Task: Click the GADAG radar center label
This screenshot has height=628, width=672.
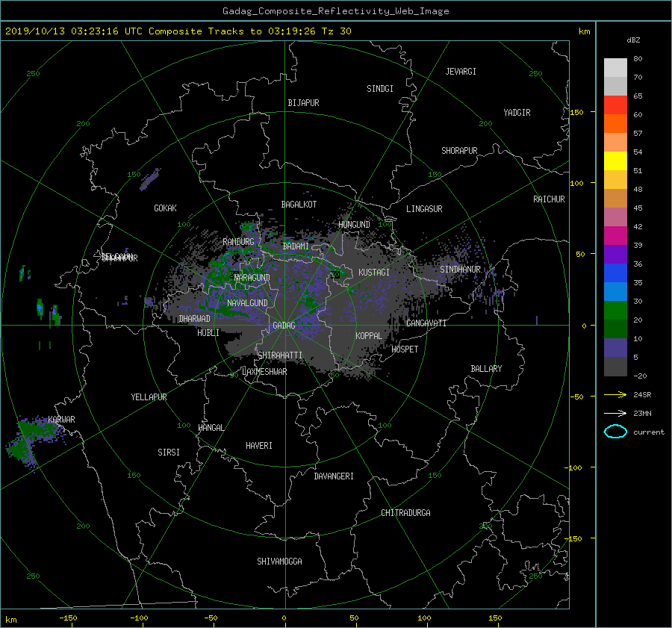Action: click(284, 326)
